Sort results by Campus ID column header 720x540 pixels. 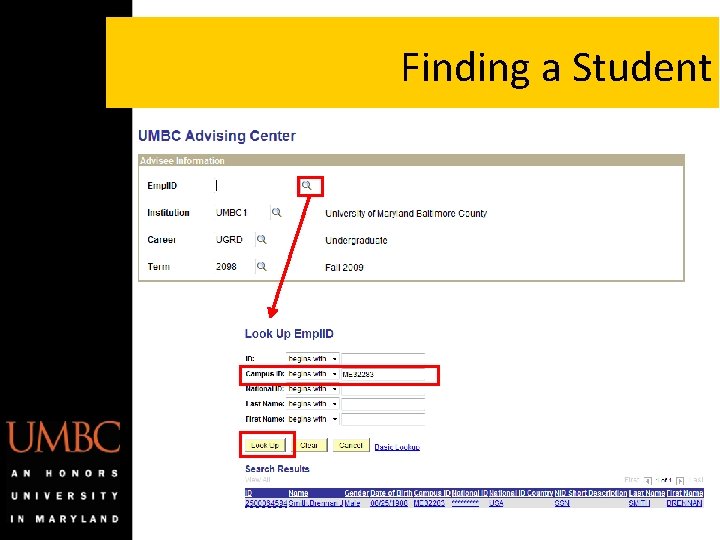tap(432, 493)
